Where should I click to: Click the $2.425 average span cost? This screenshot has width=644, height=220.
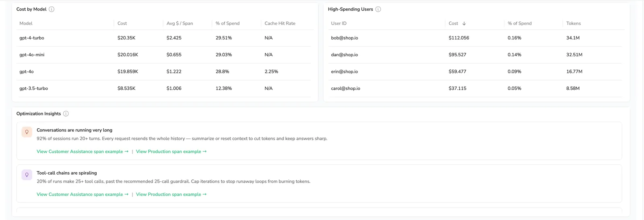coord(174,38)
